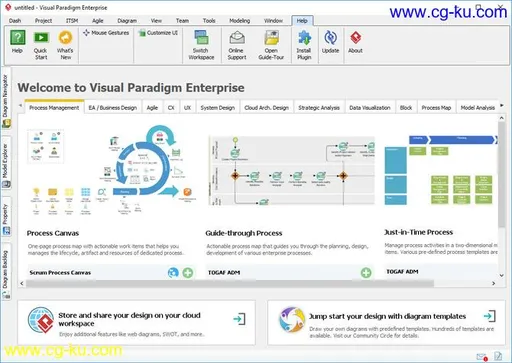This screenshot has width=512, height=363.
Task: Switch to System Design tab
Action: 218,107
